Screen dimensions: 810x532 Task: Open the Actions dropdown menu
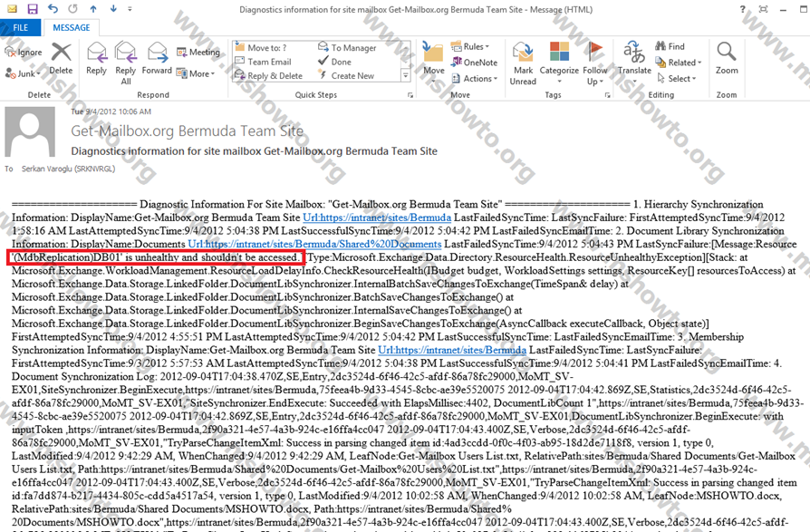[474, 79]
